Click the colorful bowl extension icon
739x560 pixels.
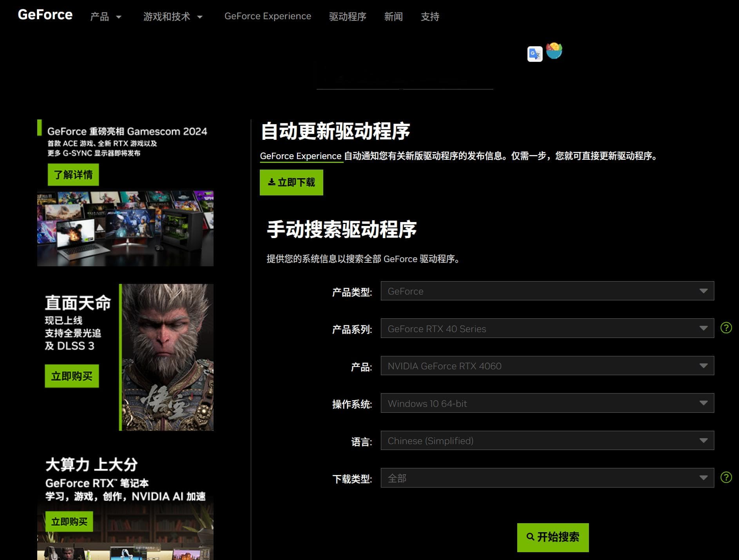click(554, 51)
